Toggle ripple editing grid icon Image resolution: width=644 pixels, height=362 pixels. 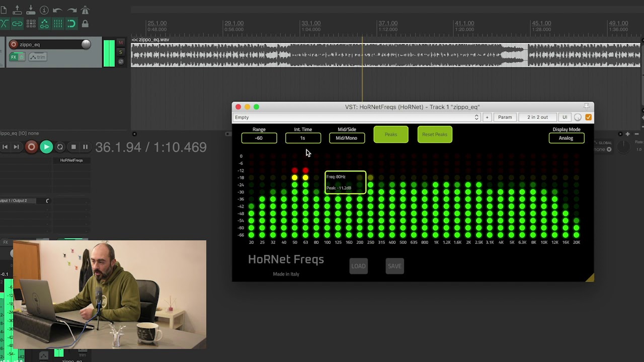[31, 24]
